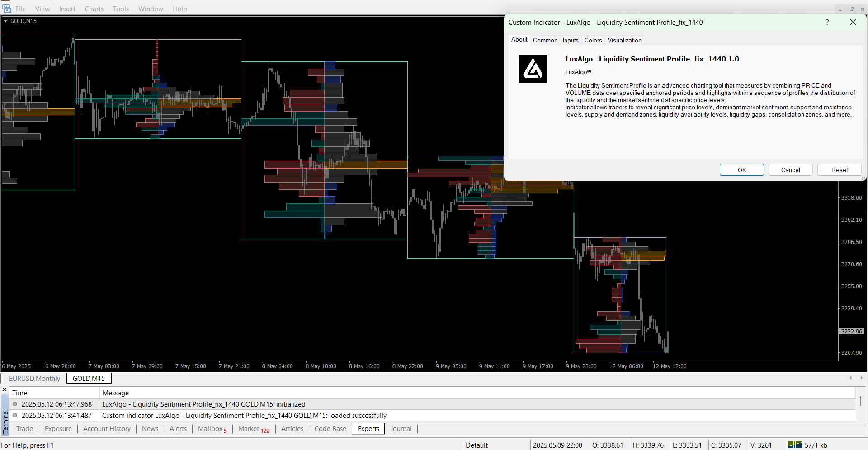Close the Terminal panel via its X icon
Screen dimensions: 868x450
point(4,389)
